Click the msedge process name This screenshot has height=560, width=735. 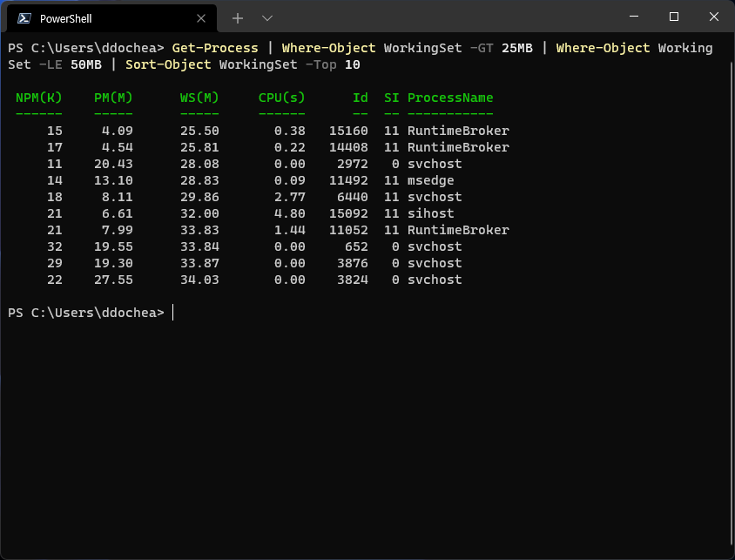[x=431, y=180]
